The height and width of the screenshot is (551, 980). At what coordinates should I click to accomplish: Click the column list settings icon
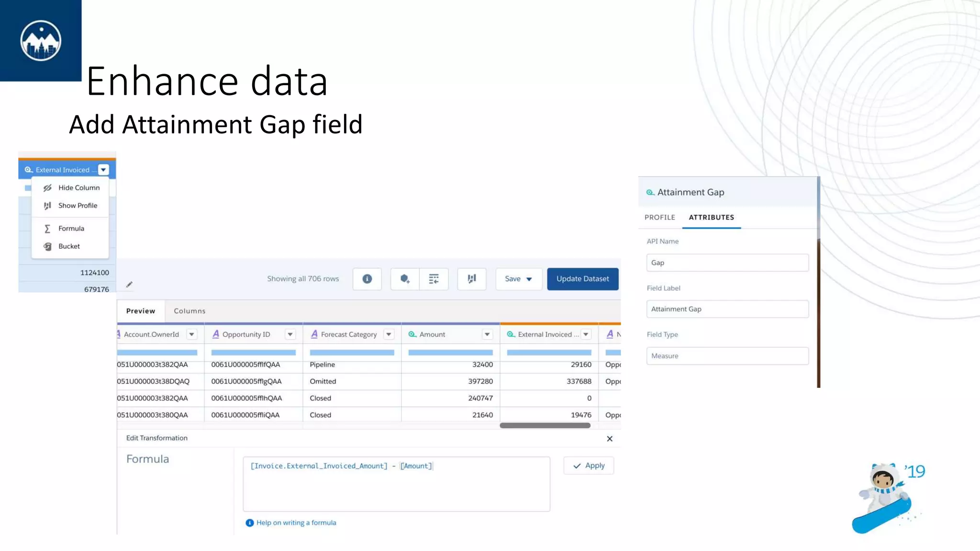coord(434,279)
